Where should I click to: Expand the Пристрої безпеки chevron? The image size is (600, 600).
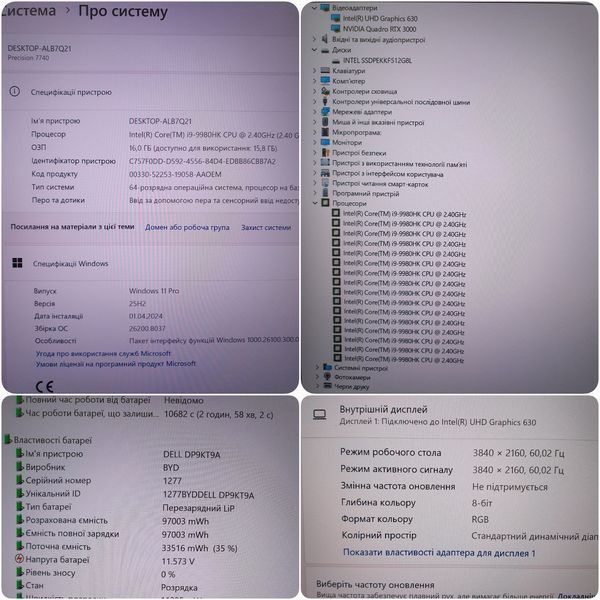pos(315,153)
